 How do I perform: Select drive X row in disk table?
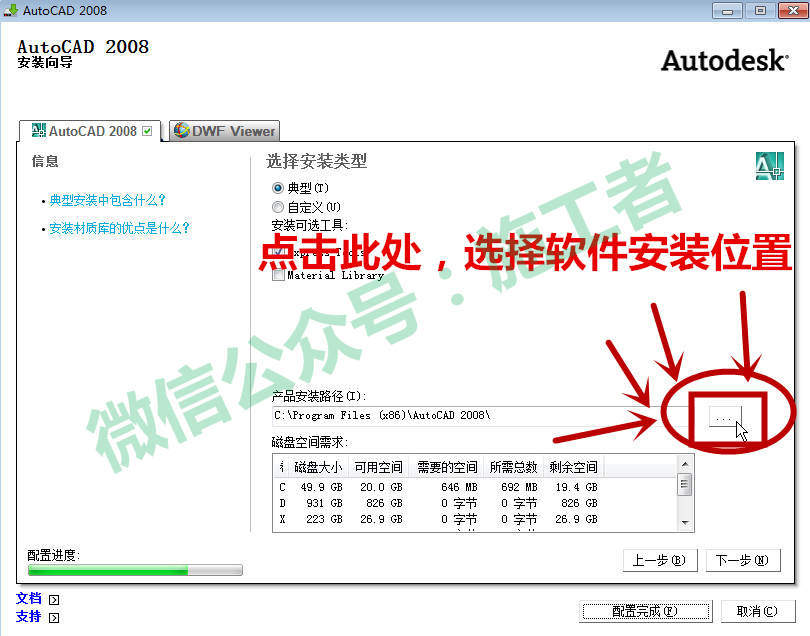tap(475, 519)
